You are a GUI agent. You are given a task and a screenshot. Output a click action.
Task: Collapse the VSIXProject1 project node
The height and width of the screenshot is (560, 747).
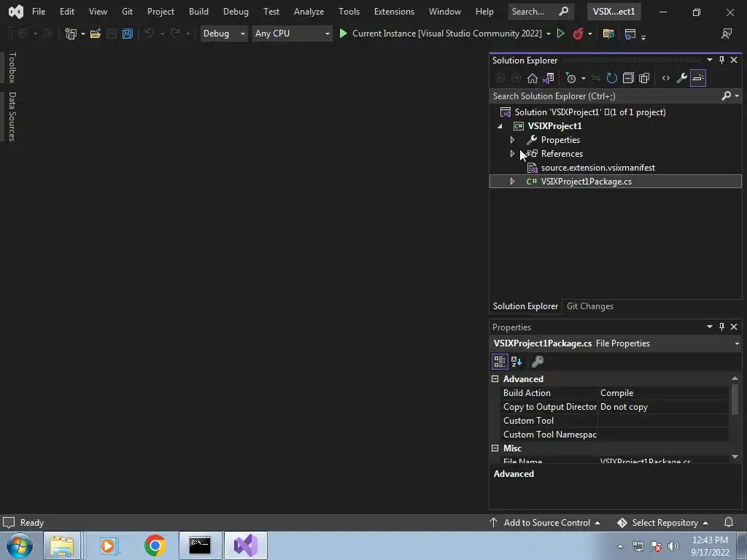pos(500,126)
